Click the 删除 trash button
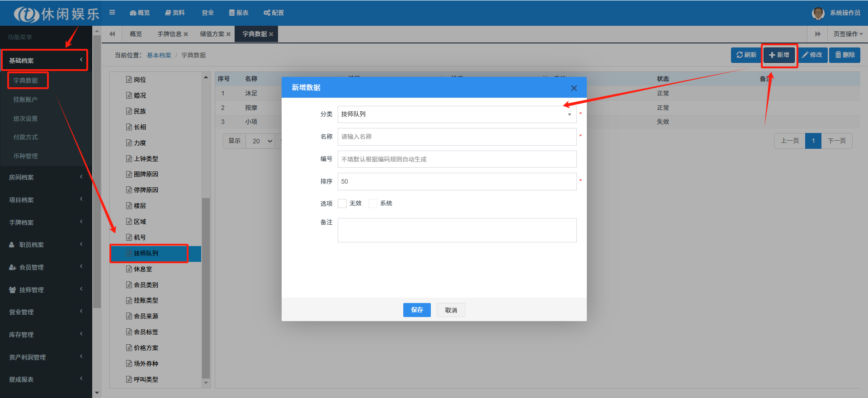The width and height of the screenshot is (868, 398). point(844,55)
